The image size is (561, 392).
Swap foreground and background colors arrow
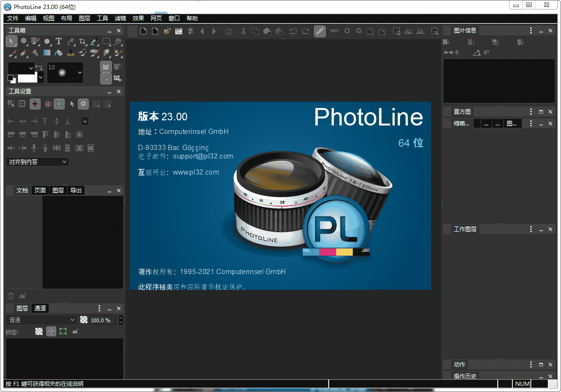(x=39, y=68)
